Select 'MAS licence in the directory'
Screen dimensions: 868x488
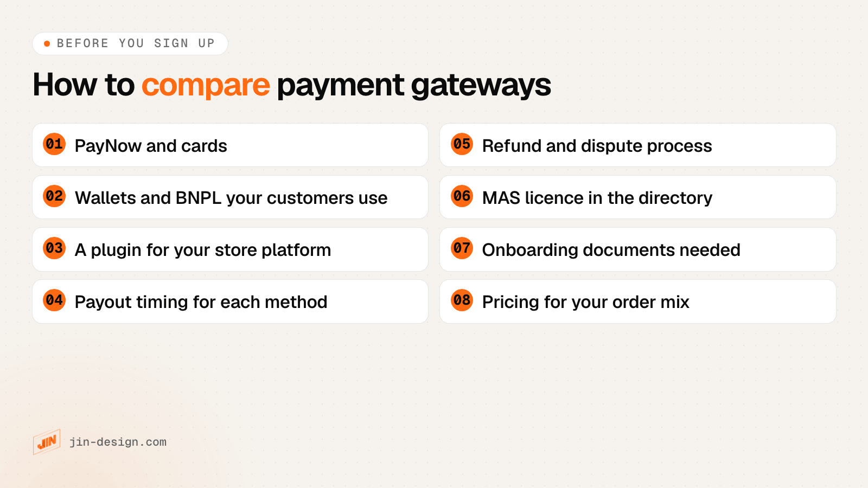tap(597, 198)
